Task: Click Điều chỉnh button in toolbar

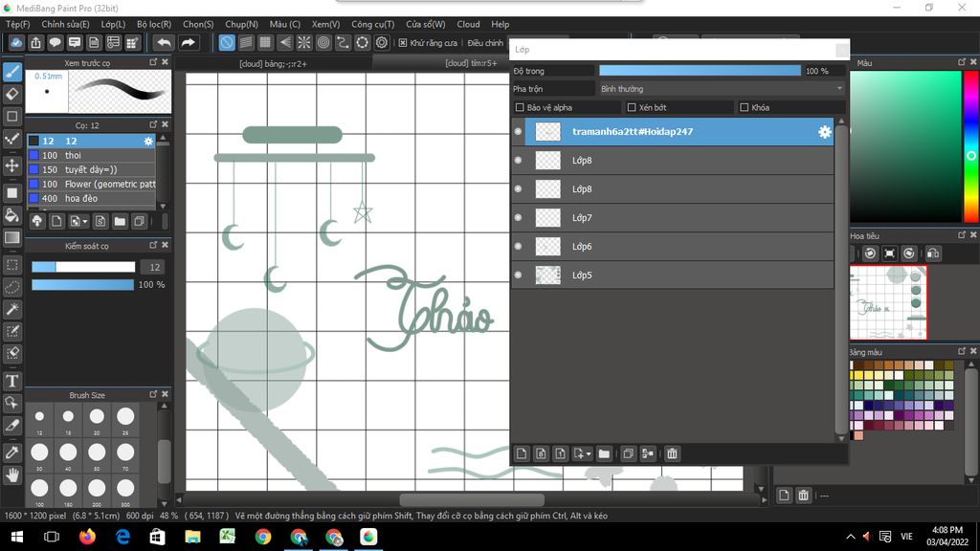Action: (485, 43)
